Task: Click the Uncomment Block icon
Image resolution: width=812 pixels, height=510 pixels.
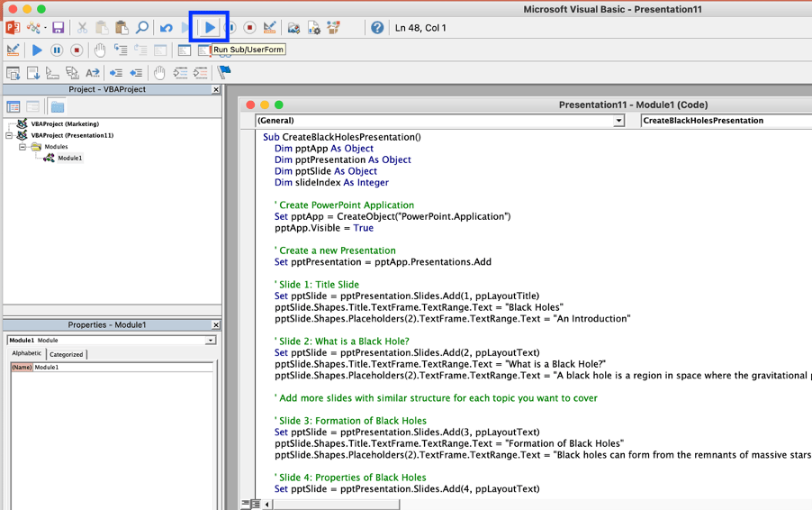Action: [201, 73]
